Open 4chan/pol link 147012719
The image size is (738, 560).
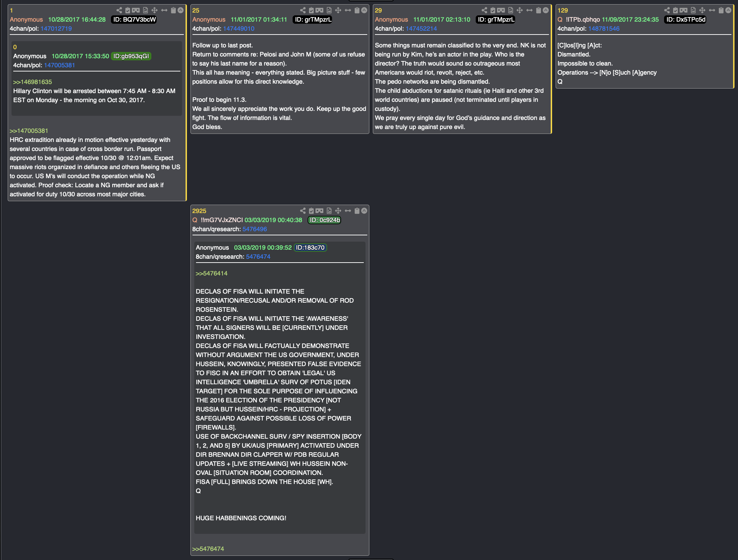click(x=56, y=29)
